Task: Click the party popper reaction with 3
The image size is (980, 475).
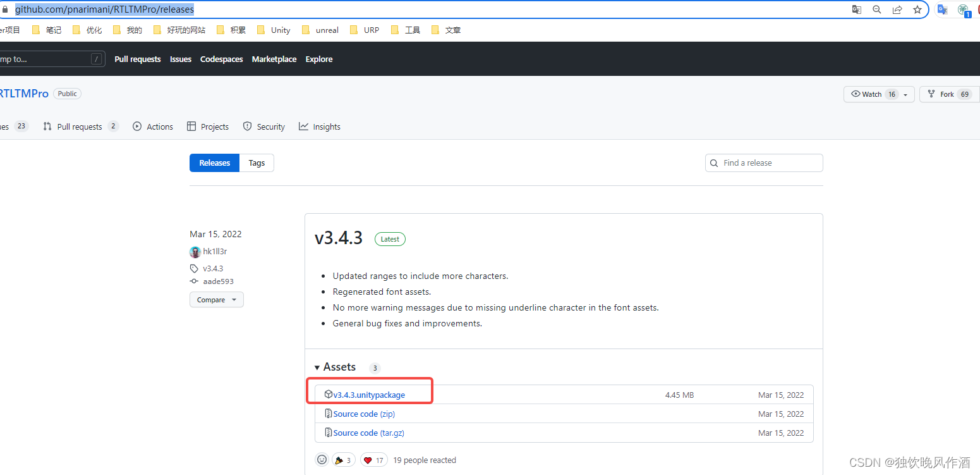Action: coord(344,460)
